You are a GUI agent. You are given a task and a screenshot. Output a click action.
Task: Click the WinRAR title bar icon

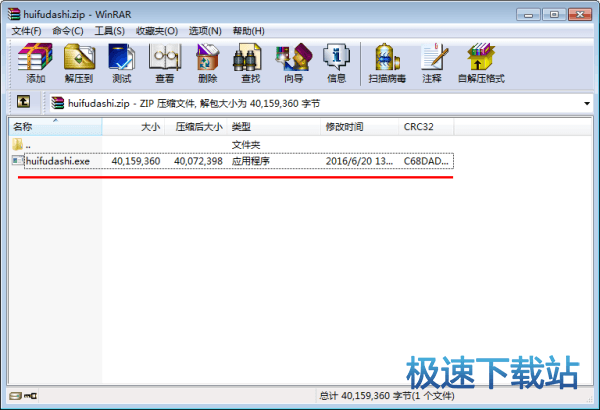pos(14,14)
